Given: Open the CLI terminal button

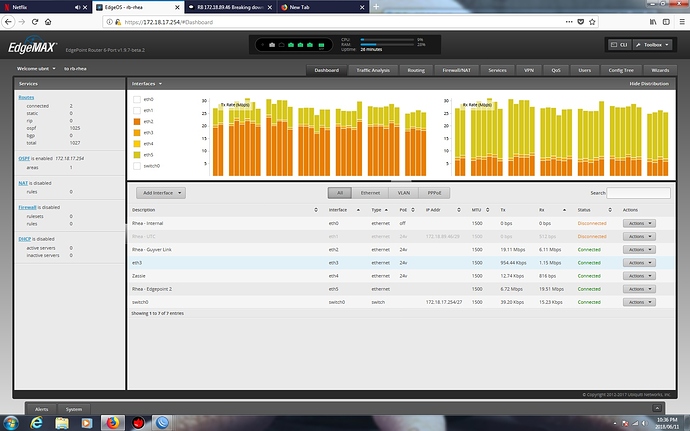Looking at the screenshot, I should click(620, 44).
